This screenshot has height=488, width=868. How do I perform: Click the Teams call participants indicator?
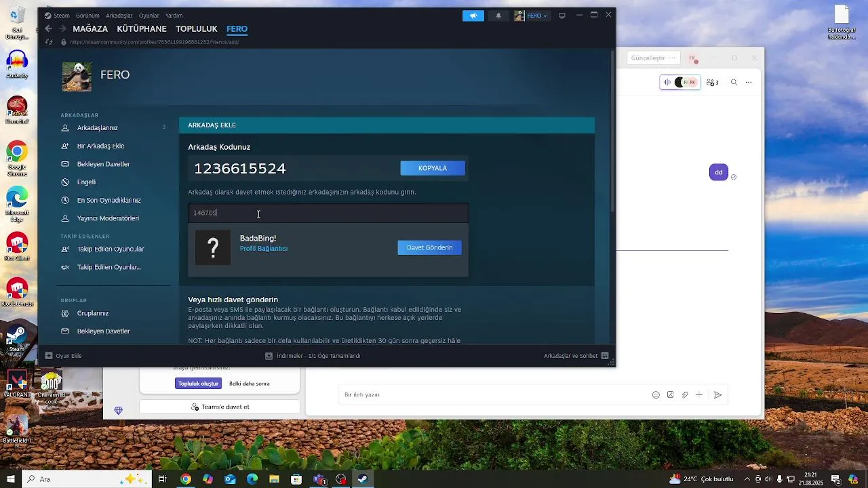pos(680,82)
